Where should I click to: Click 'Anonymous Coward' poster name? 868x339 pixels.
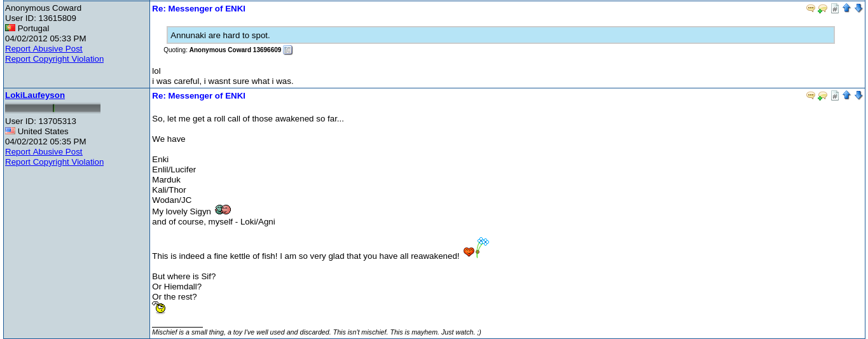pyautogui.click(x=43, y=8)
